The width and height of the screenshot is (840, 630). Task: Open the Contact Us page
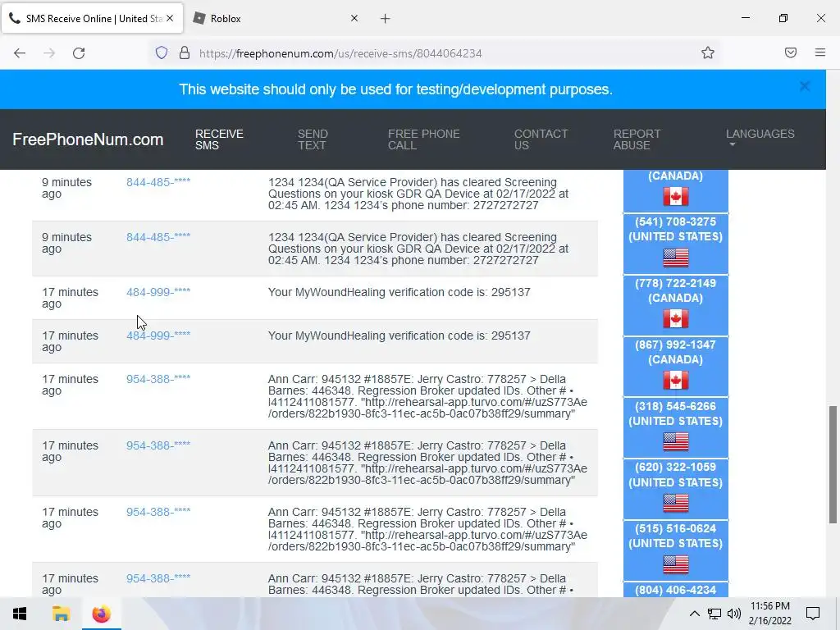coord(541,139)
